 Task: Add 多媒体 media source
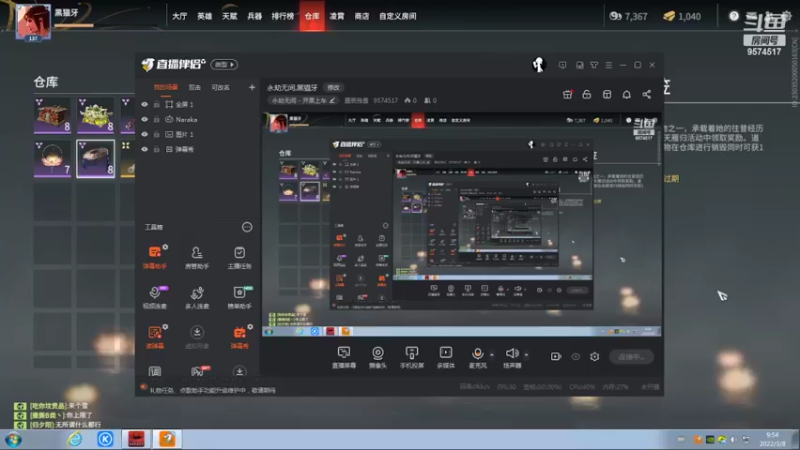click(445, 357)
